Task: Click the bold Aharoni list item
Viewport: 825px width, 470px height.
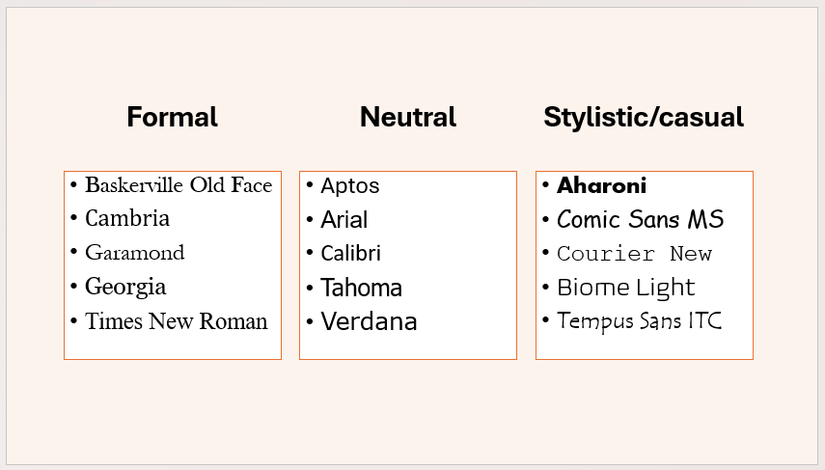Action: [x=602, y=186]
